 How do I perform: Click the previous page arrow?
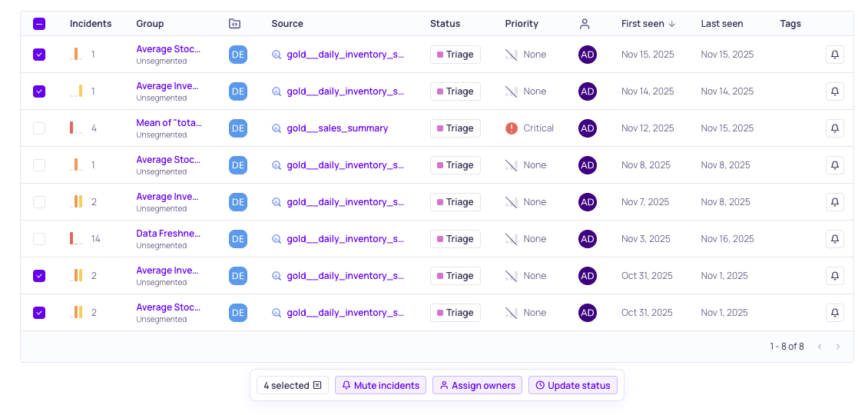[820, 347]
